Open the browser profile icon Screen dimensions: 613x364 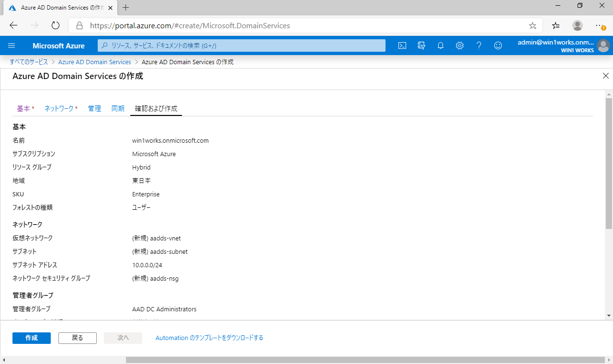point(578,25)
